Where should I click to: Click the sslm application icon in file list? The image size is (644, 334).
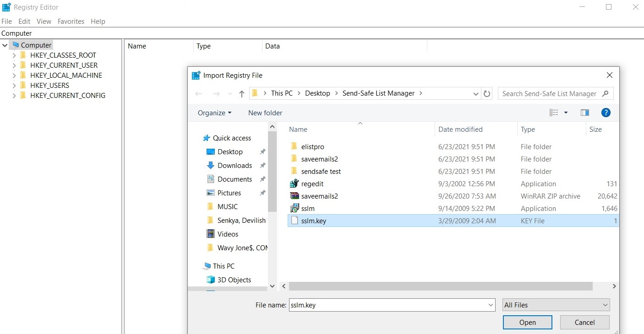(294, 208)
